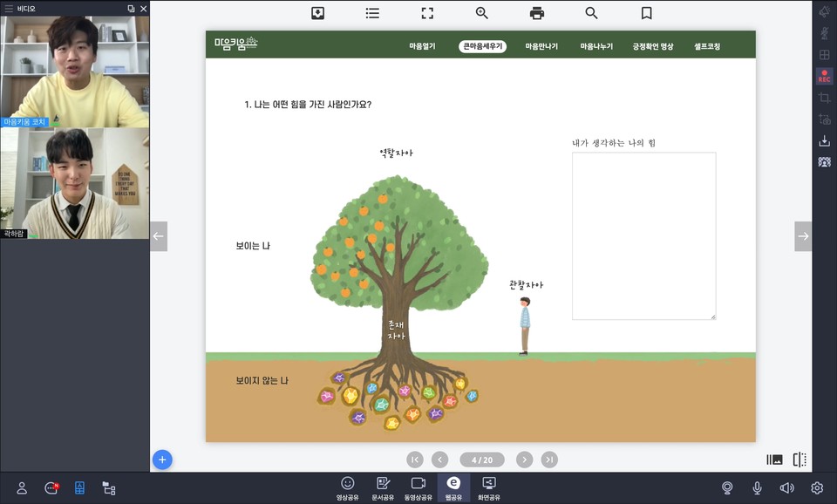The width and height of the screenshot is (837, 504).
Task: Toggle the webcam icon in bottom bar
Action: point(727,488)
